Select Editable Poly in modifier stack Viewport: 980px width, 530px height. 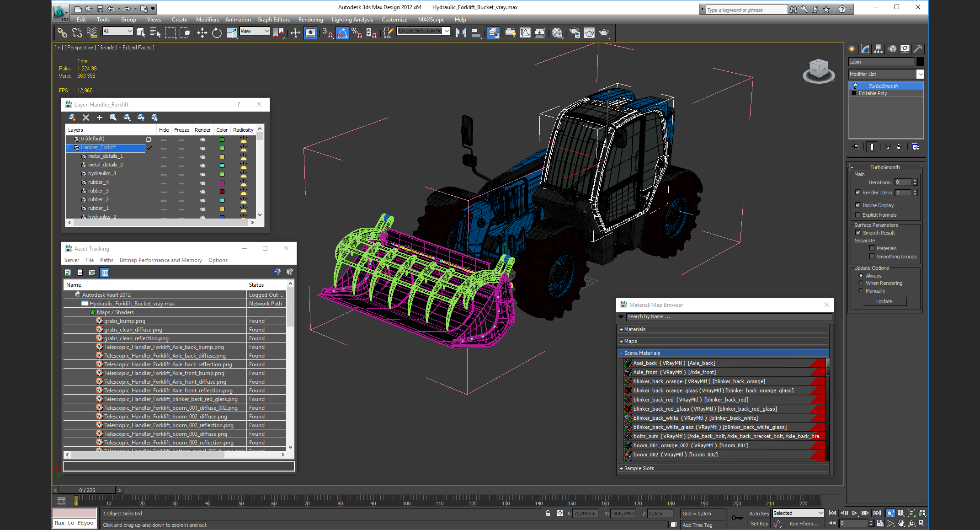[873, 93]
